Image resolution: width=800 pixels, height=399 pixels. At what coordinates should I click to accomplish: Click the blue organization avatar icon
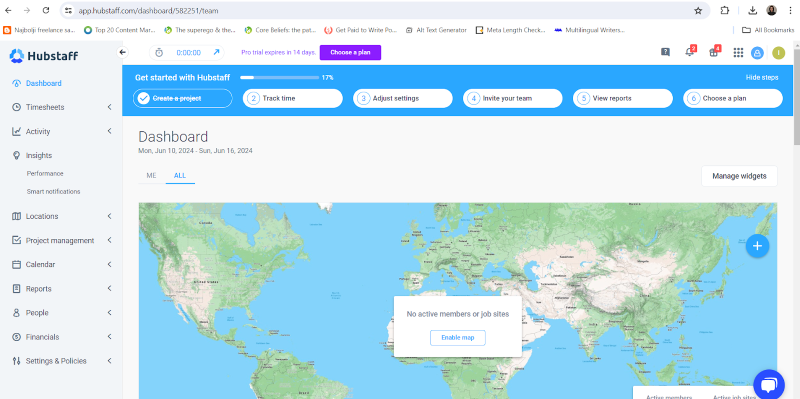[x=757, y=53]
